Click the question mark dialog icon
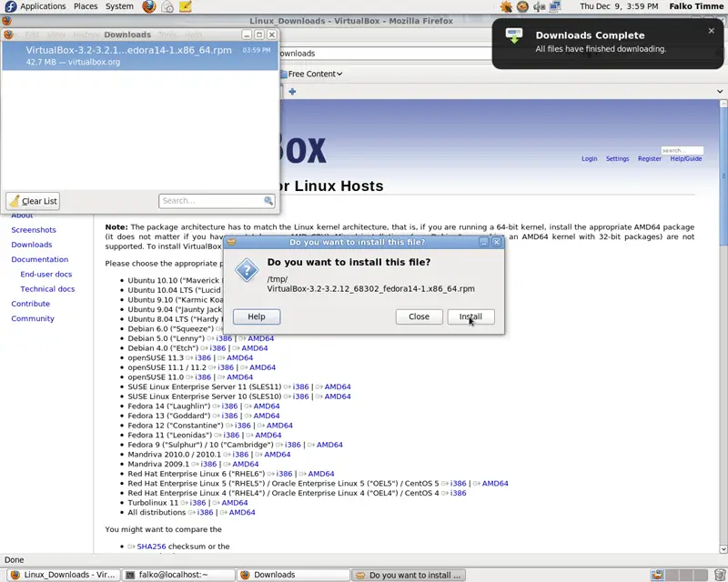Image resolution: width=728 pixels, height=582 pixels. tap(247, 271)
